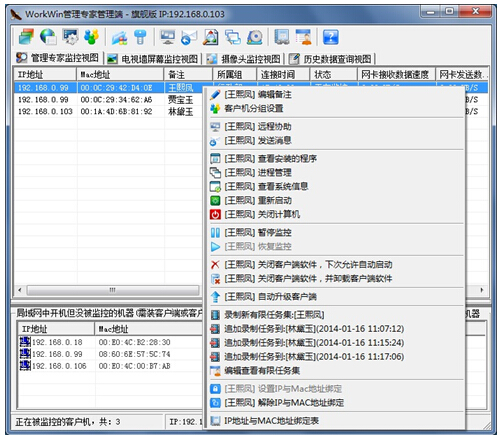The height and width of the screenshot is (435, 500).
Task: Click the blue key toolbar icon
Action: (x=140, y=37)
